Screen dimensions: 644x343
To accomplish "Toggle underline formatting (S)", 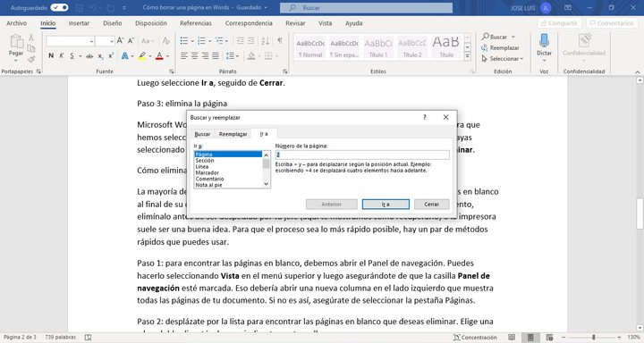I will pos(72,55).
